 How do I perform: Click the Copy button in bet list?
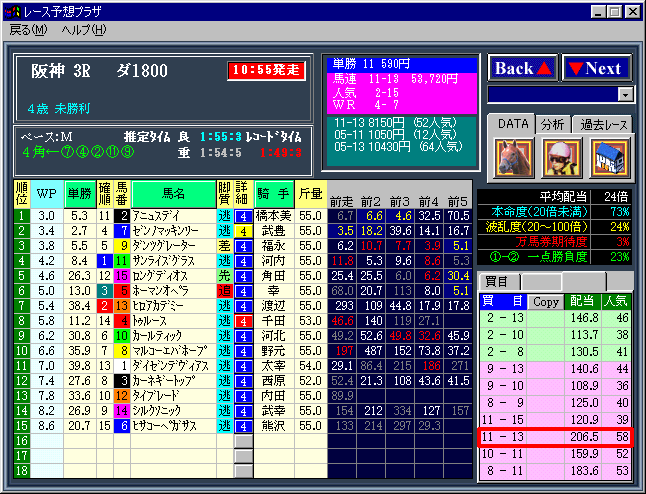click(545, 300)
